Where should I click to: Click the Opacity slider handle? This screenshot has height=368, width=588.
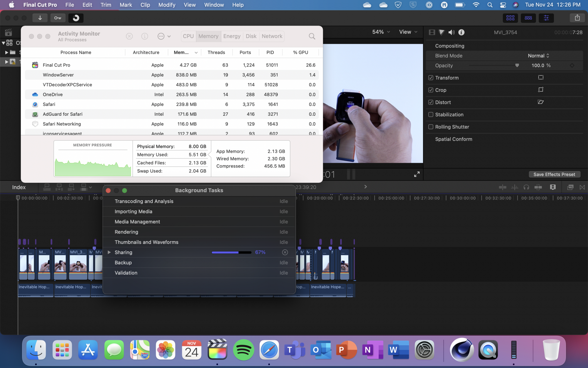[517, 65]
